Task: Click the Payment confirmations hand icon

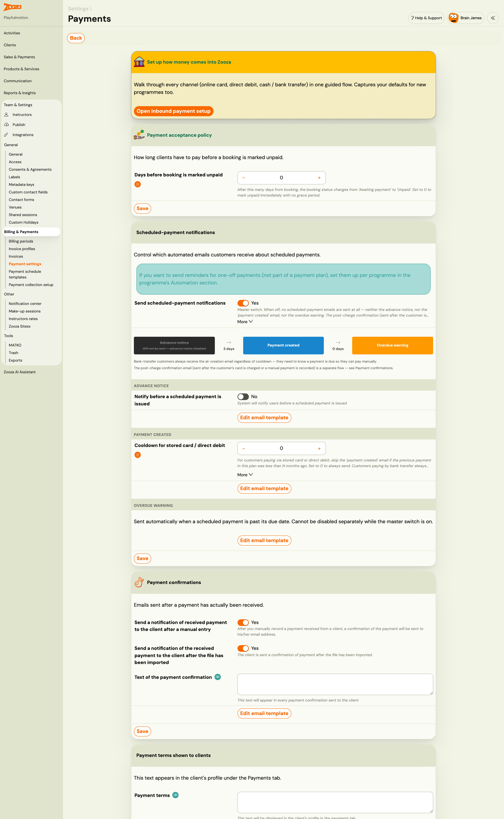Action: 139,582
